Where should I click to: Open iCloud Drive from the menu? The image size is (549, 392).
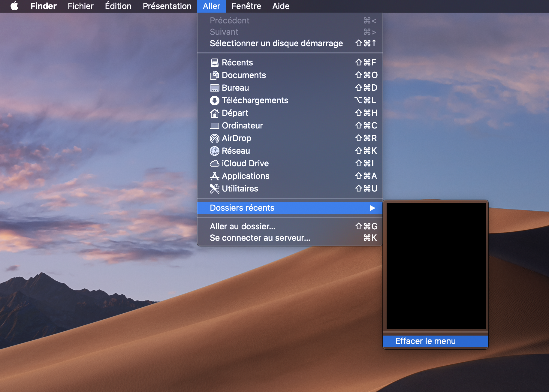(290, 163)
